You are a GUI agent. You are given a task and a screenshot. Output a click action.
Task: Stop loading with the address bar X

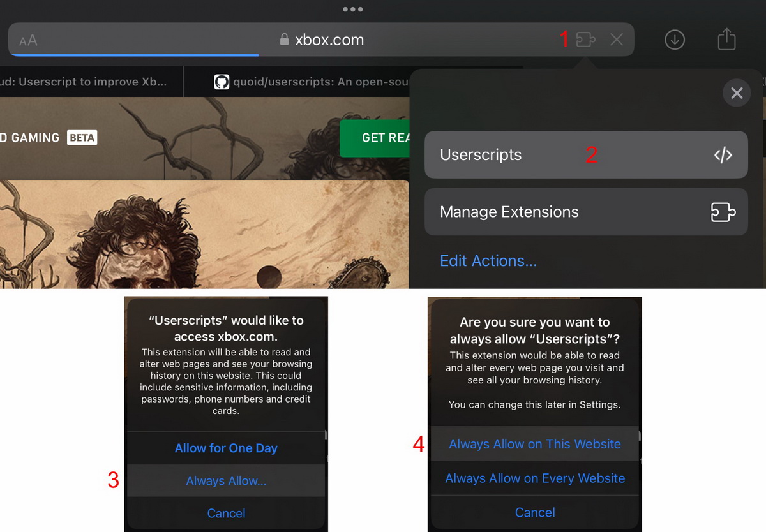coord(616,40)
